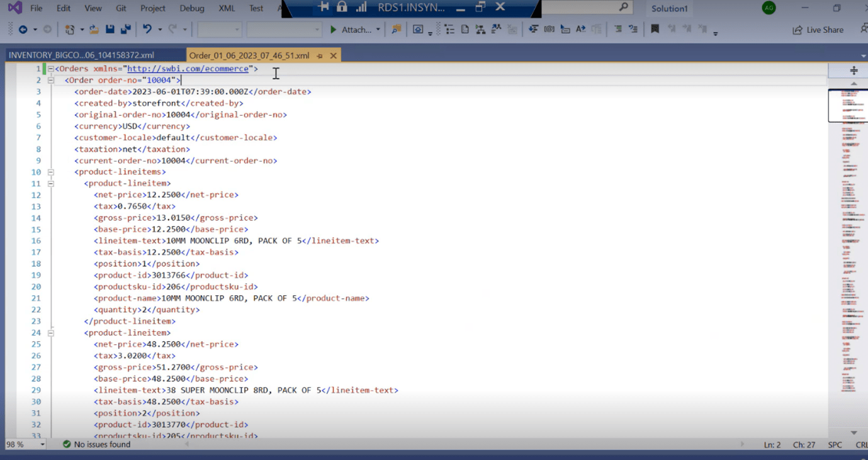This screenshot has width=868, height=460.
Task: Collapse the Order node on line 2
Action: coord(50,80)
